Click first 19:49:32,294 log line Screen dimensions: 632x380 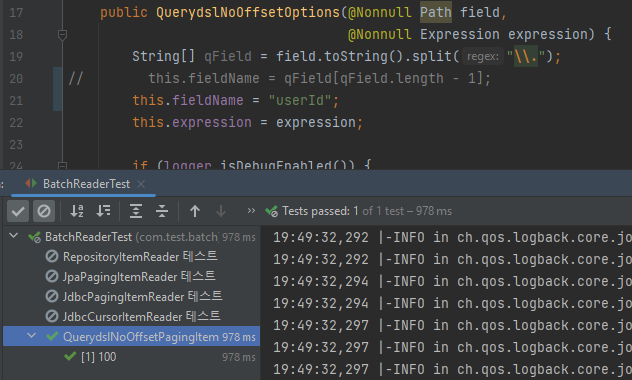click(452, 281)
